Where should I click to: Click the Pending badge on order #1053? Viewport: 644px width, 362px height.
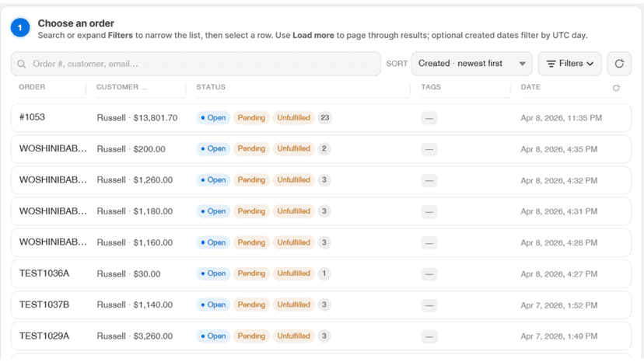coord(251,118)
